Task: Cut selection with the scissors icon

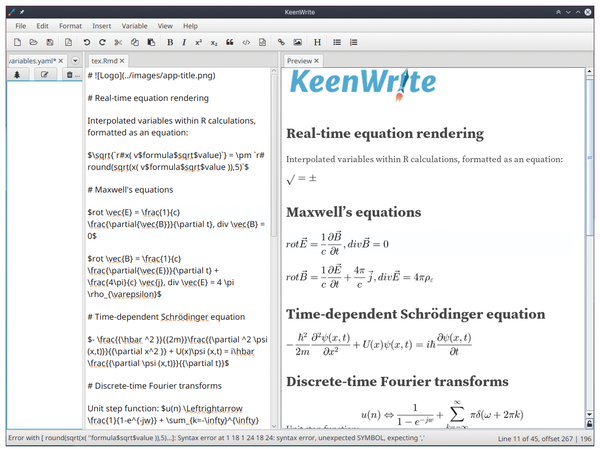Action: 118,42
